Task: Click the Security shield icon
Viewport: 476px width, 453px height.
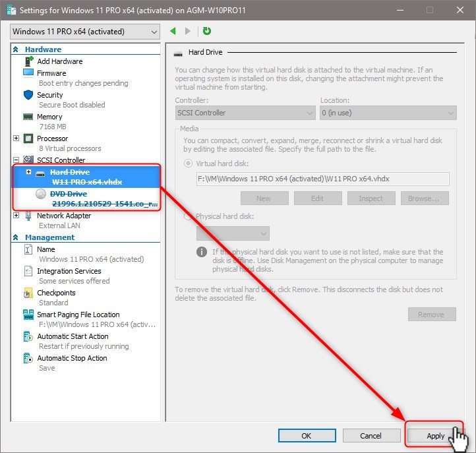Action: pos(28,95)
